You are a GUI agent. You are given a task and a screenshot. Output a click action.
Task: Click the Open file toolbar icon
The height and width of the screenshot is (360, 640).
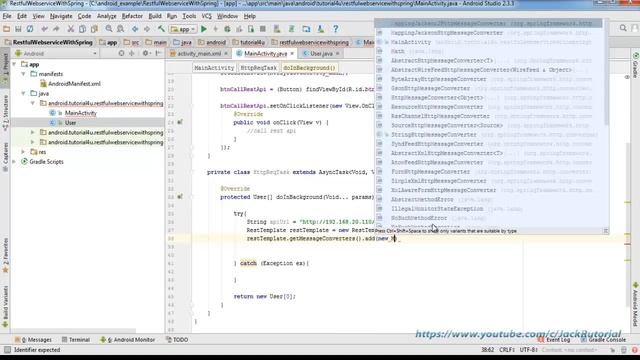point(7,29)
